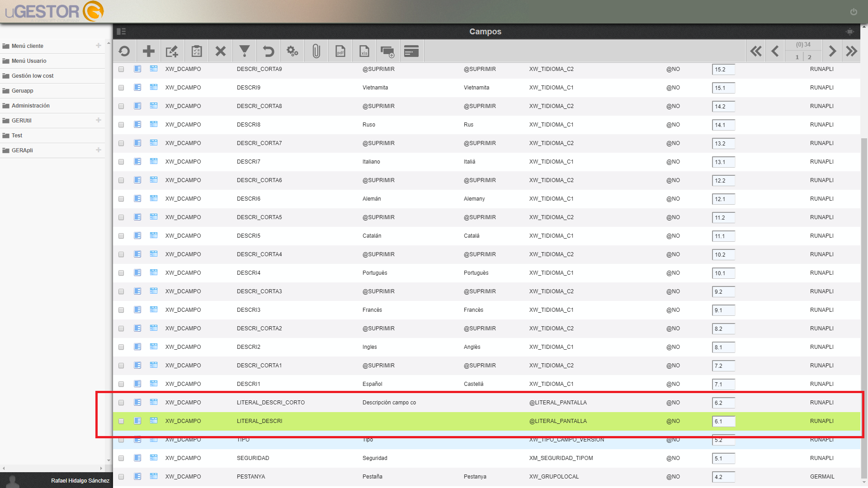Open Geruapp menu folder
The width and height of the screenshot is (868, 488).
23,91
